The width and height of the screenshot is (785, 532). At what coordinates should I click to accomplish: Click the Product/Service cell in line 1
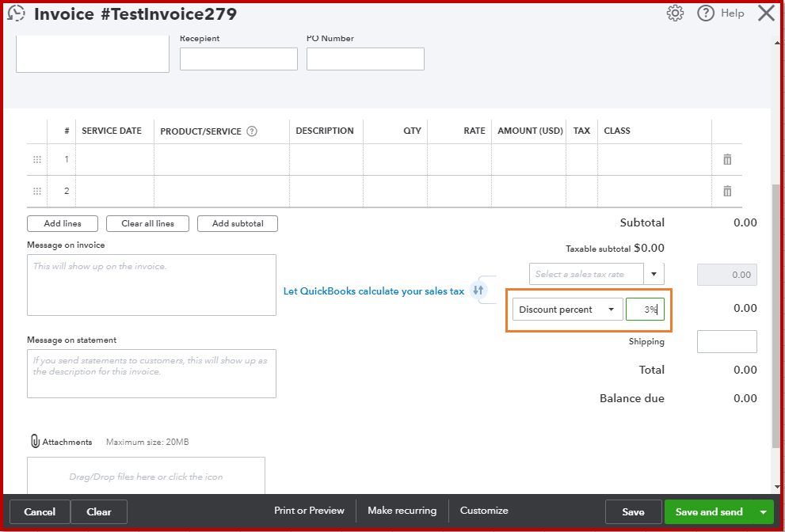click(222, 159)
